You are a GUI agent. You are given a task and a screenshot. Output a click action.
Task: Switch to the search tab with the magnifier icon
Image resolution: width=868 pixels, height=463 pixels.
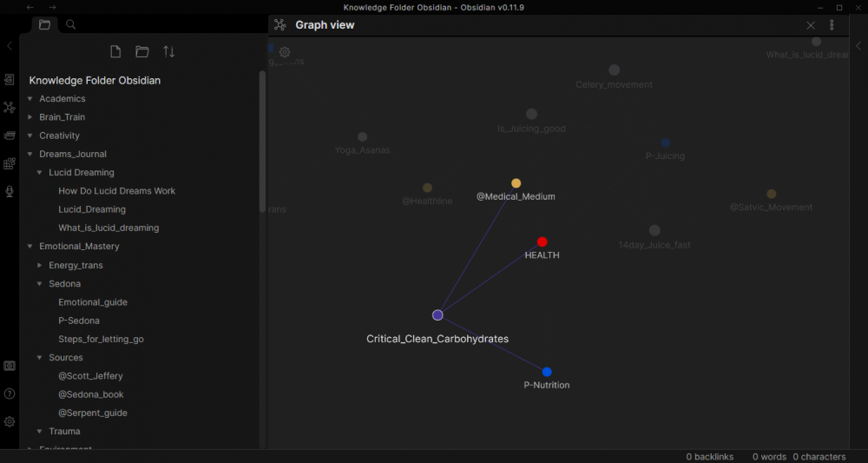[x=71, y=24]
